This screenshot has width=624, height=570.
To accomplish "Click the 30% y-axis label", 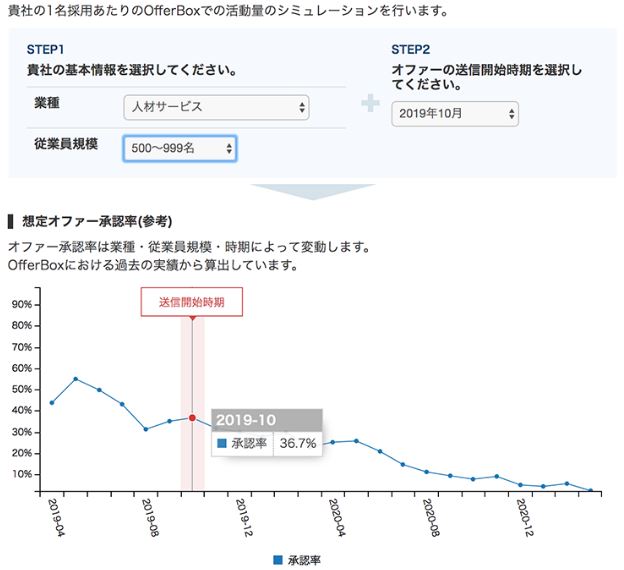I will (21, 432).
